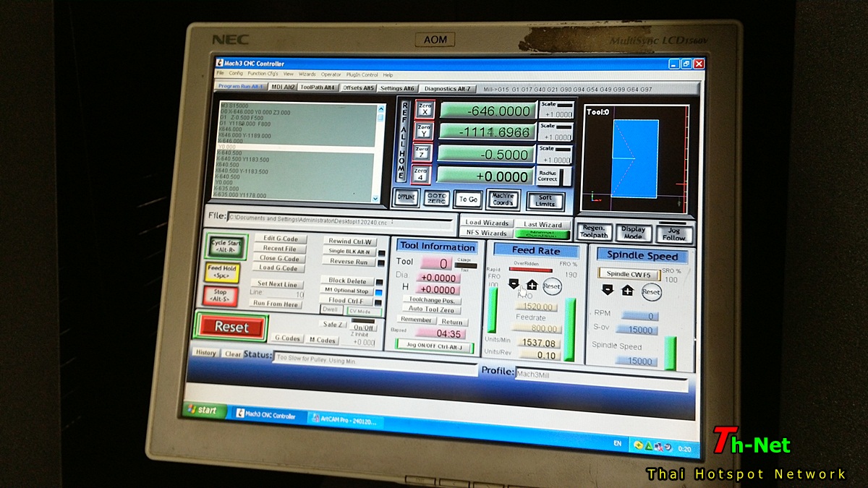This screenshot has width=868, height=488.
Task: Reset the spindle speed override
Action: (x=651, y=292)
